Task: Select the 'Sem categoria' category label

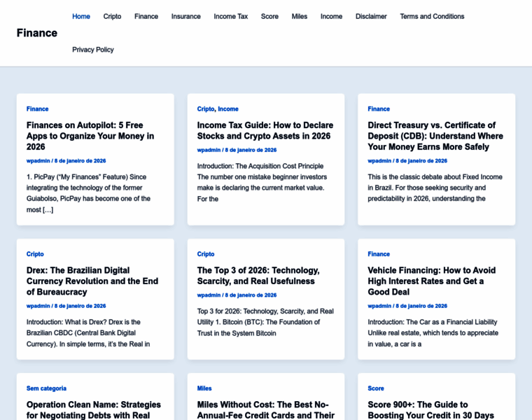Action: click(x=46, y=388)
